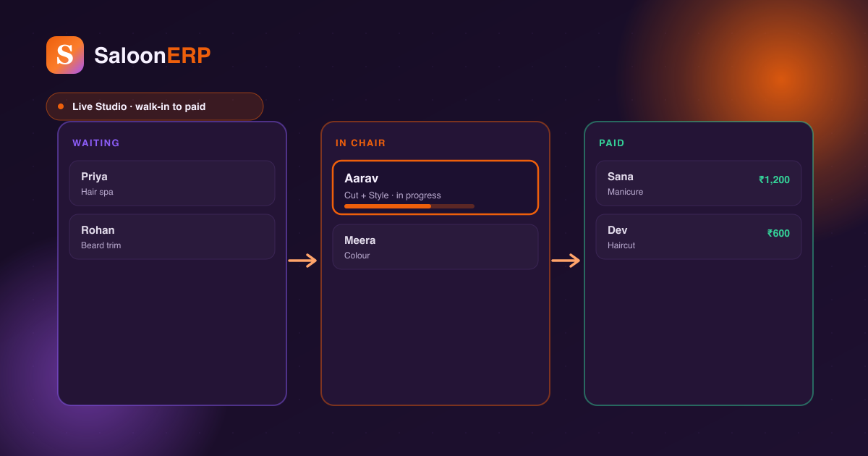Image resolution: width=868 pixels, height=456 pixels.
Task: Select the Live Studio walk-in to paid pill
Action: pos(155,106)
